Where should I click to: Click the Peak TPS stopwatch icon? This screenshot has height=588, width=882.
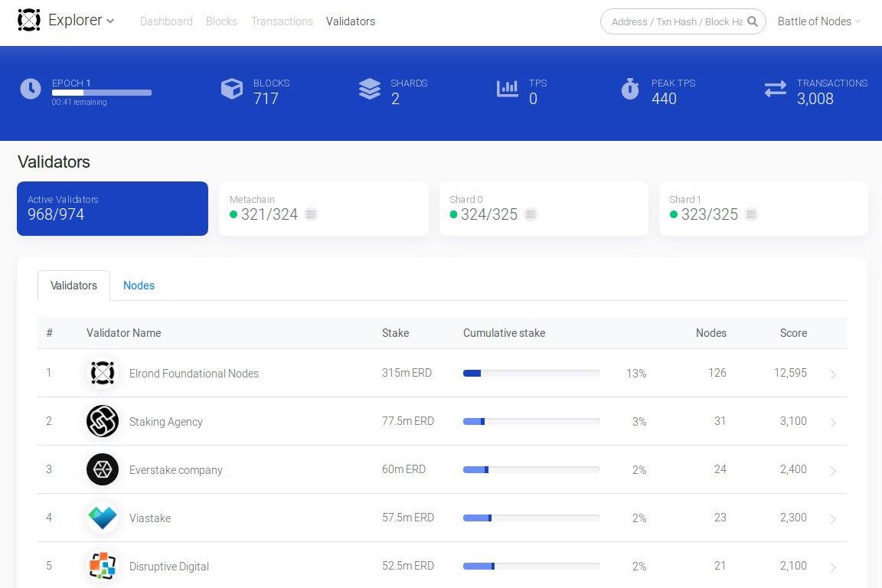[630, 88]
